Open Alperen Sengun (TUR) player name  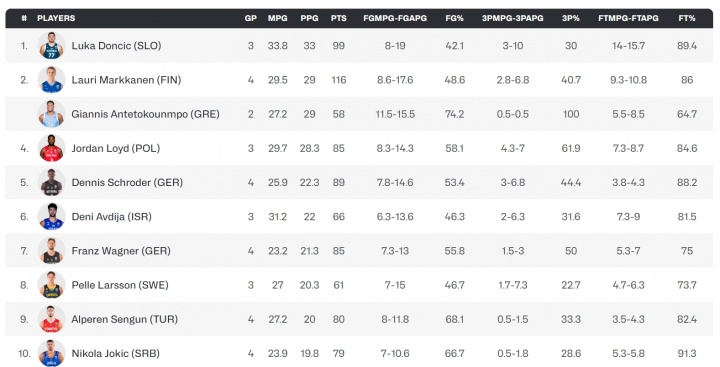pos(124,319)
